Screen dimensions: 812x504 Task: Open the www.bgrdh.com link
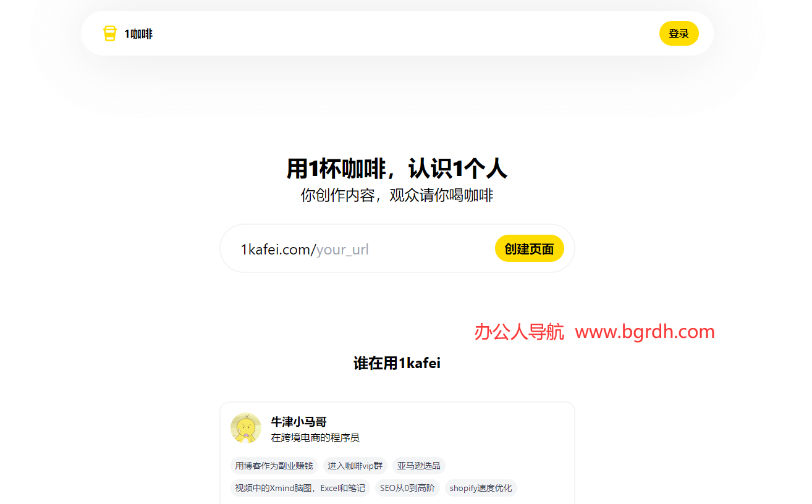645,332
